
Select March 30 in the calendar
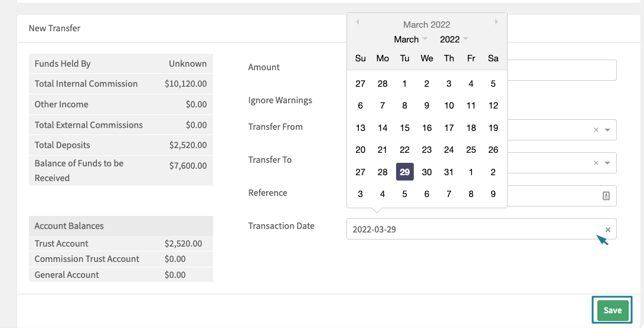427,172
